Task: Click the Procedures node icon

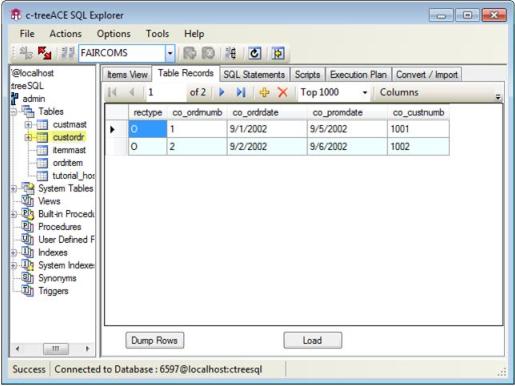Action: coord(28,227)
